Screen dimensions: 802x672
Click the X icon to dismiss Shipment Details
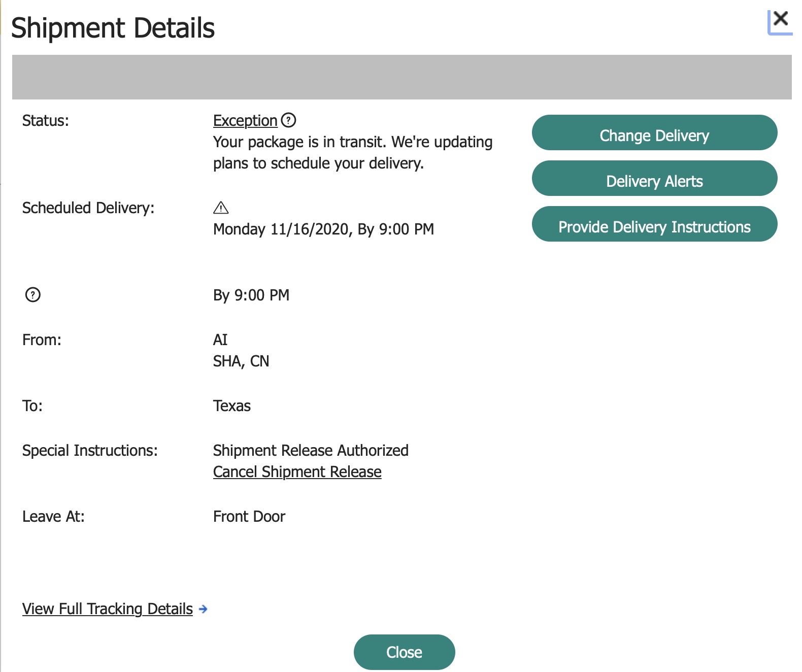780,19
